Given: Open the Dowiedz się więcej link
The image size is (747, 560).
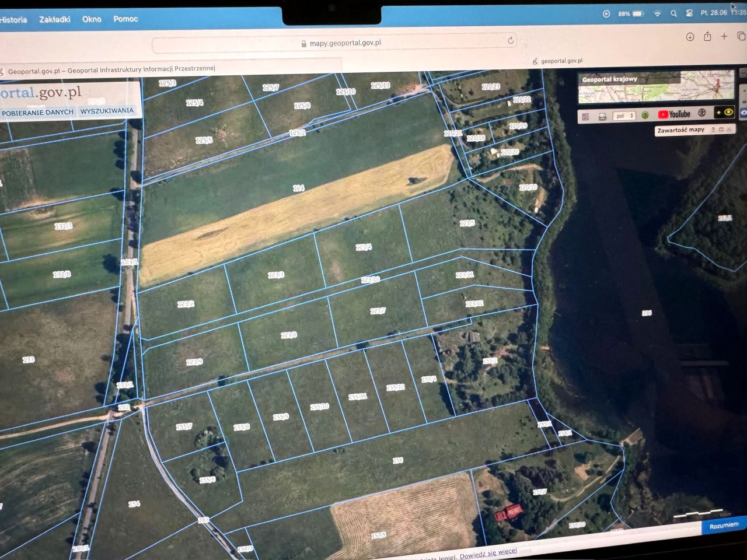Looking at the screenshot, I should (488, 554).
